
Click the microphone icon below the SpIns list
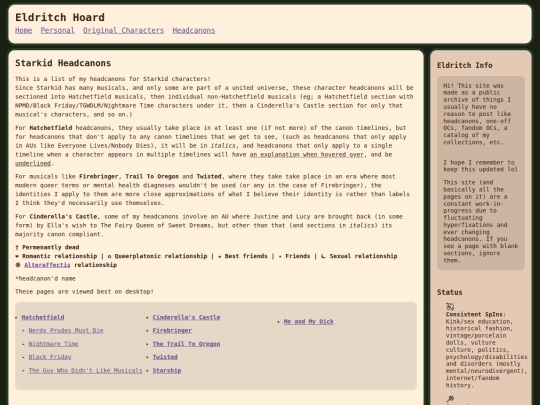coord(450,399)
